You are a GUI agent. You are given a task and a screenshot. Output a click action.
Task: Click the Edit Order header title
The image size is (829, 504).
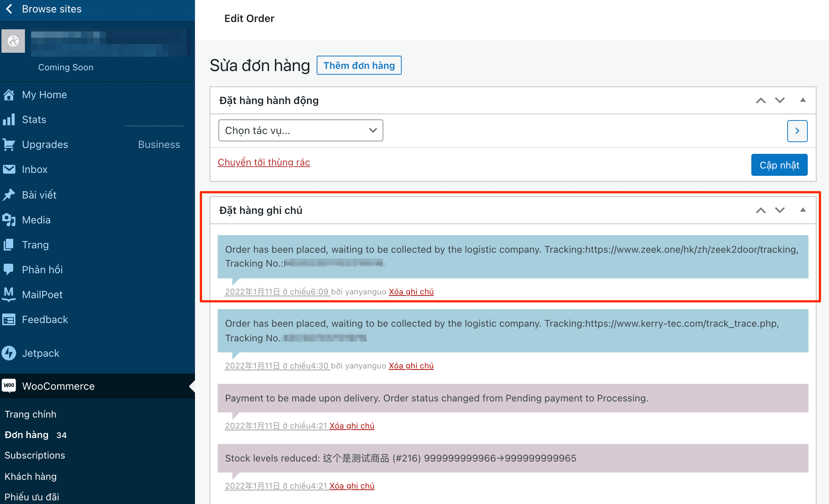coord(249,18)
